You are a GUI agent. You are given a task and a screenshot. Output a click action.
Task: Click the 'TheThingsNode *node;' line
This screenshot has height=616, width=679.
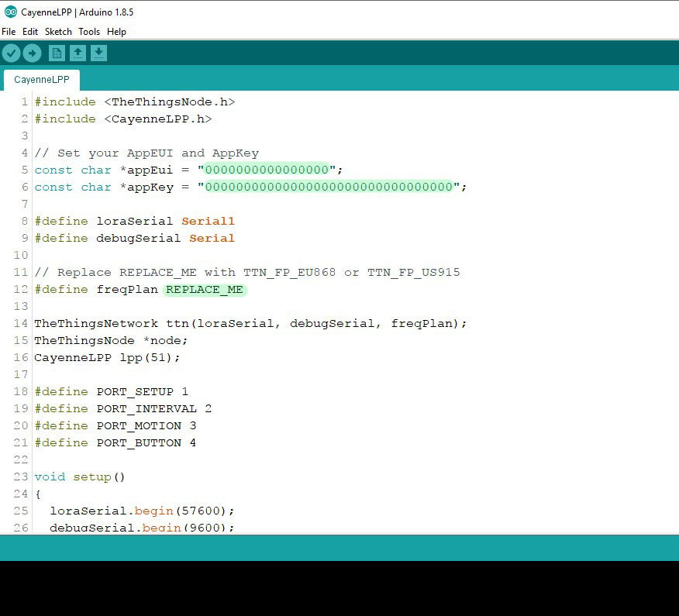111,341
